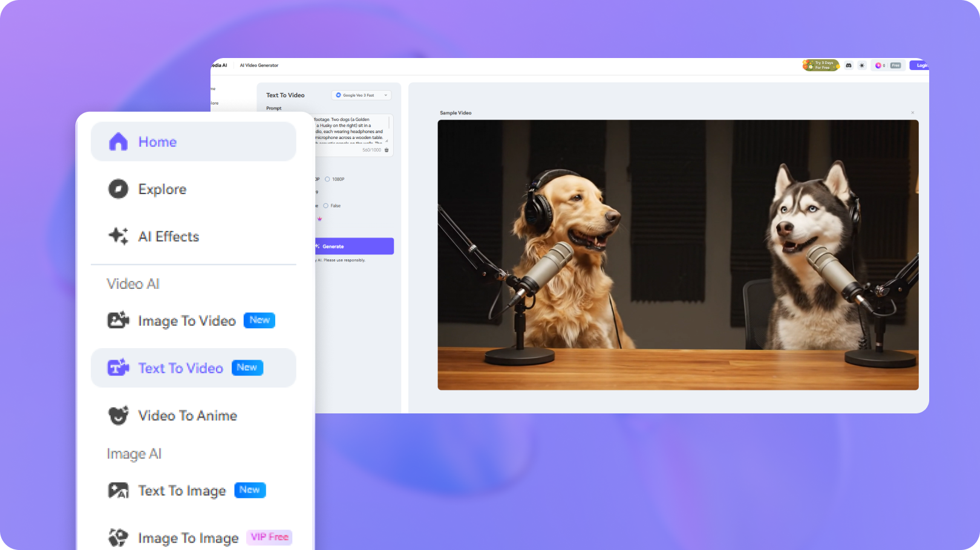980x550 pixels.
Task: Click the Explore compass icon
Action: 118,189
